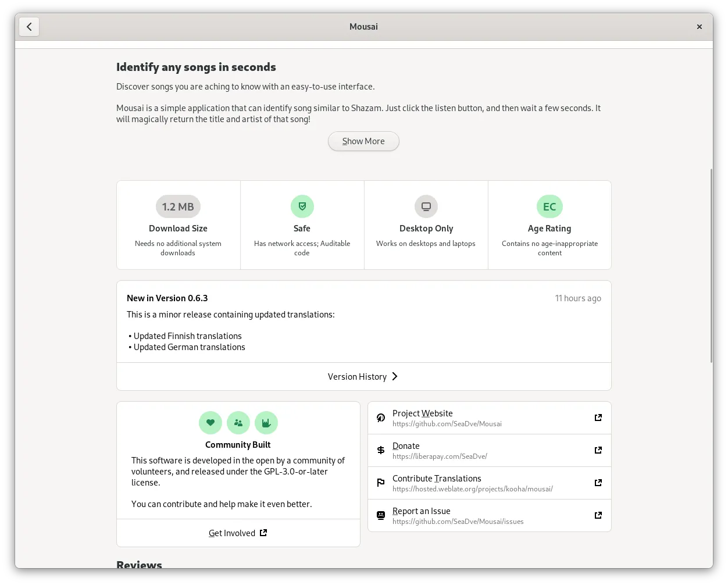This screenshot has width=728, height=585.
Task: Click the EC age rating badge
Action: point(549,206)
